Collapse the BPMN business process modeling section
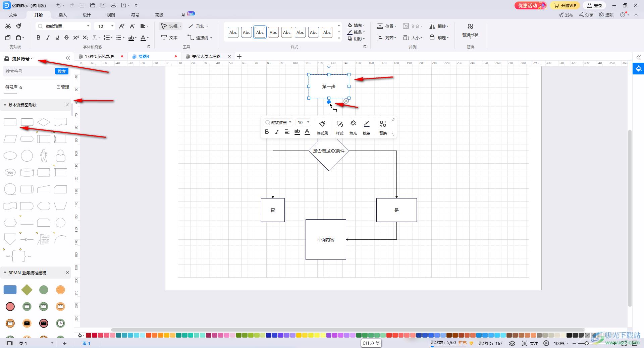This screenshot has width=644, height=348. (x=5, y=273)
